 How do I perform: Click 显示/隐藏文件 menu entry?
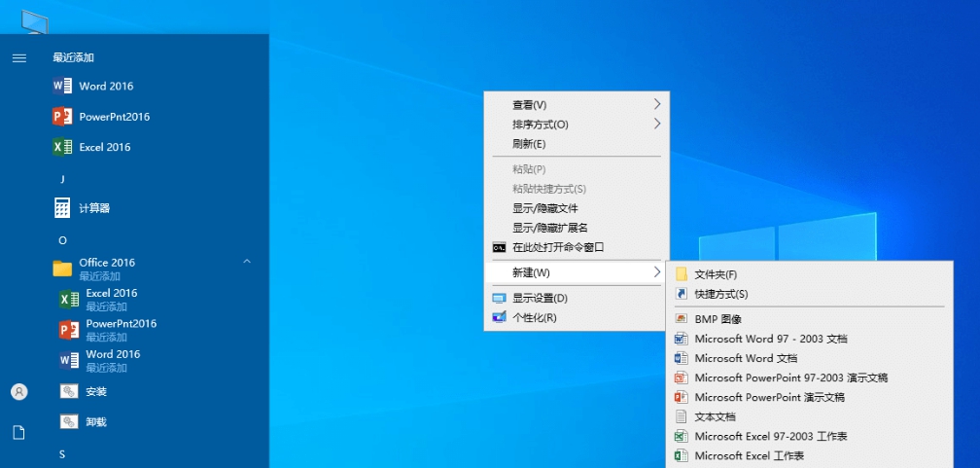pyautogui.click(x=577, y=208)
